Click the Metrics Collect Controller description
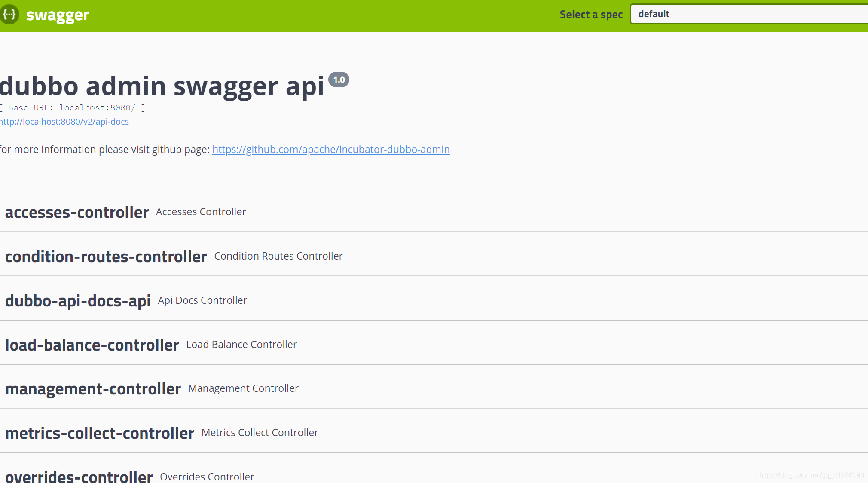This screenshot has height=483, width=868. tap(260, 433)
